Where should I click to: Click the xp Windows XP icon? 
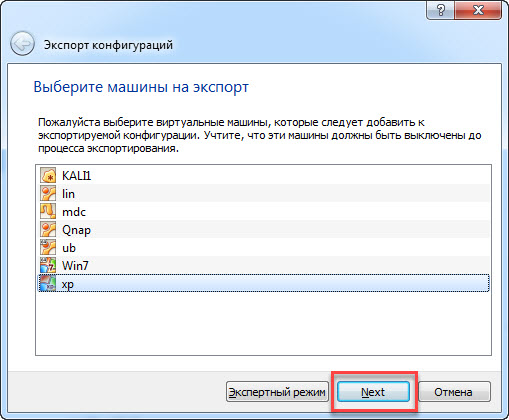(x=48, y=283)
